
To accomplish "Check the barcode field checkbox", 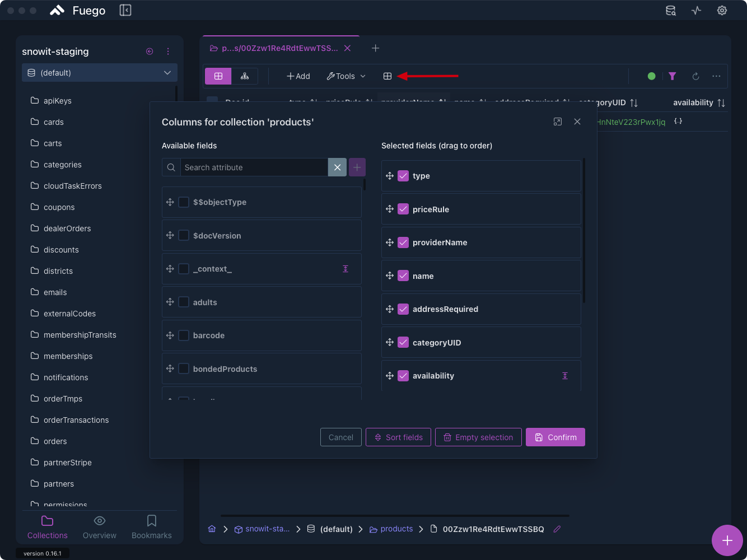I will (184, 335).
